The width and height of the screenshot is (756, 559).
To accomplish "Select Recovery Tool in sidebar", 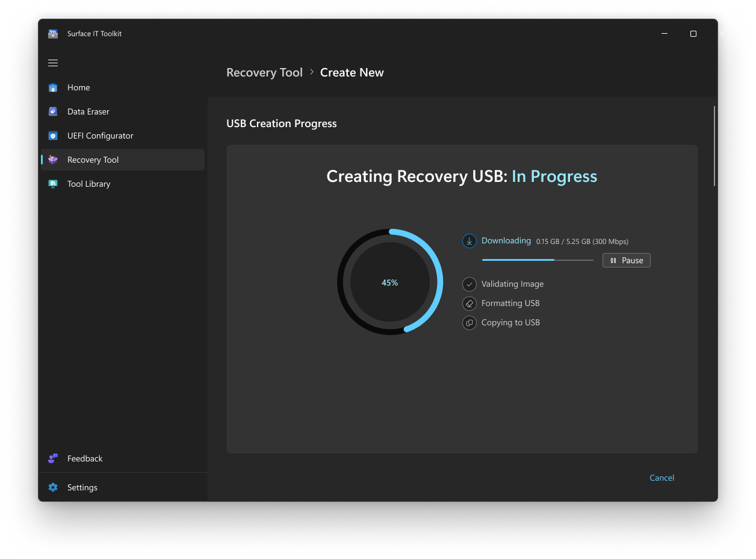I will 123,160.
